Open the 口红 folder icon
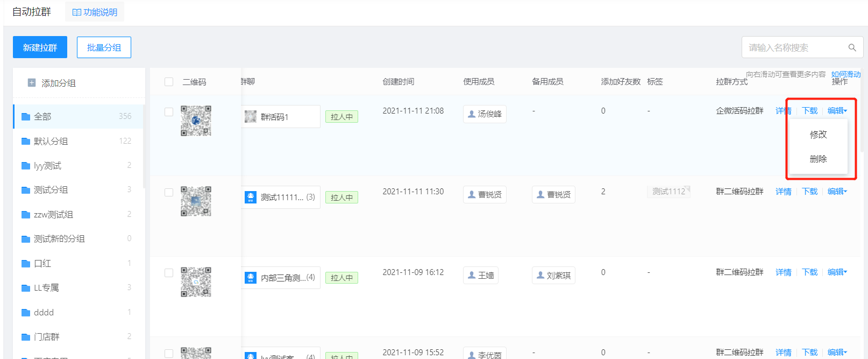The height and width of the screenshot is (359, 868). (25, 264)
